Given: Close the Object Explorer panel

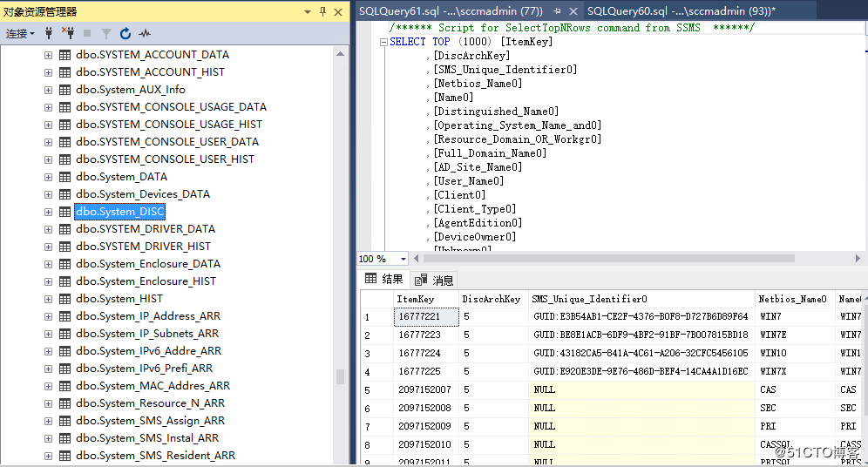Looking at the screenshot, I should coord(337,11).
